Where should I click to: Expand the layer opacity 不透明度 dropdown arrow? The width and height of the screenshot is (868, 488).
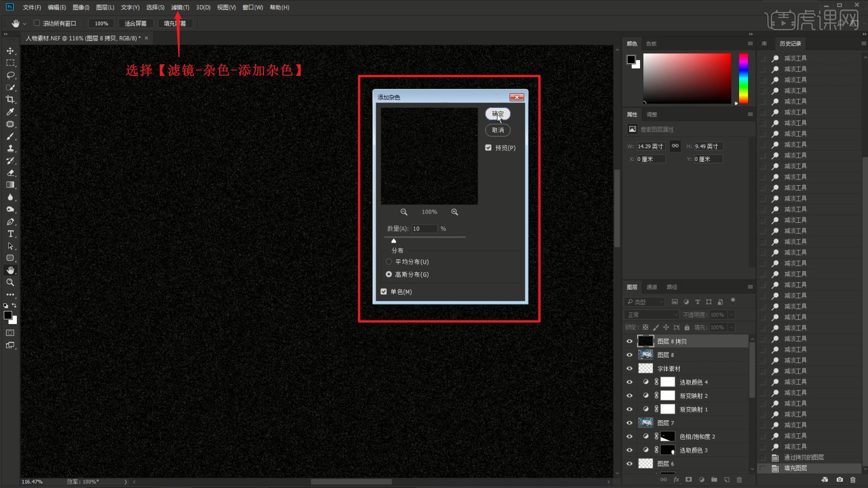(731, 315)
